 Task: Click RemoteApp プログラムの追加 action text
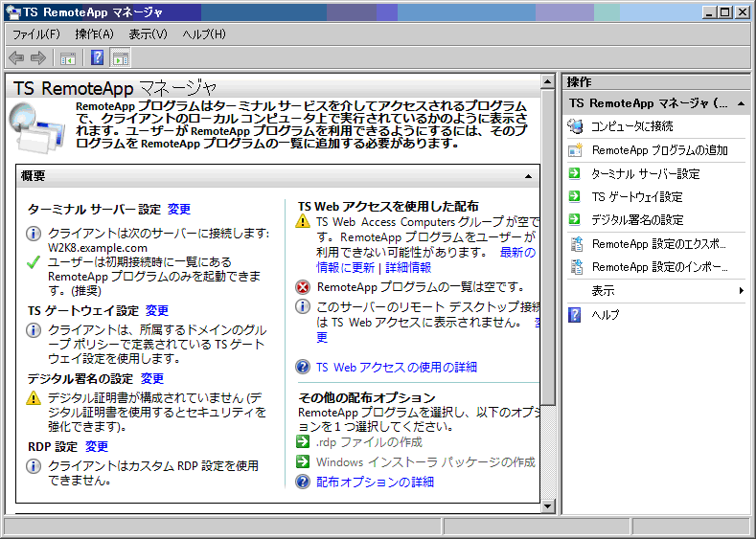point(659,150)
